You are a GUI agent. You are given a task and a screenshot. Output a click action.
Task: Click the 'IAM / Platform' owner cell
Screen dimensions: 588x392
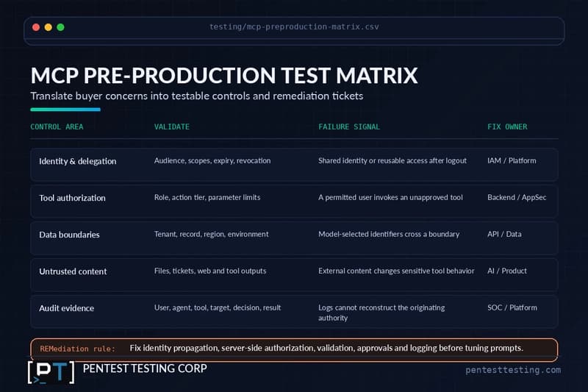coord(512,160)
